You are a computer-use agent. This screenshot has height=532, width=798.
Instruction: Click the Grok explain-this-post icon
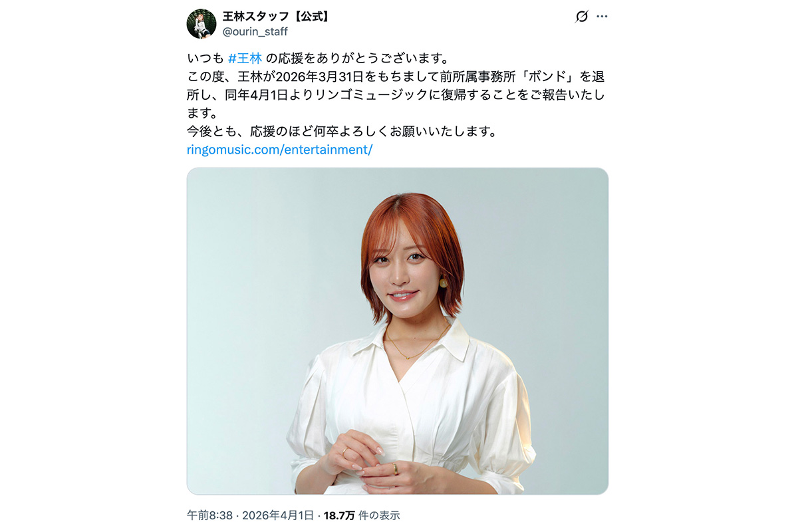581,17
